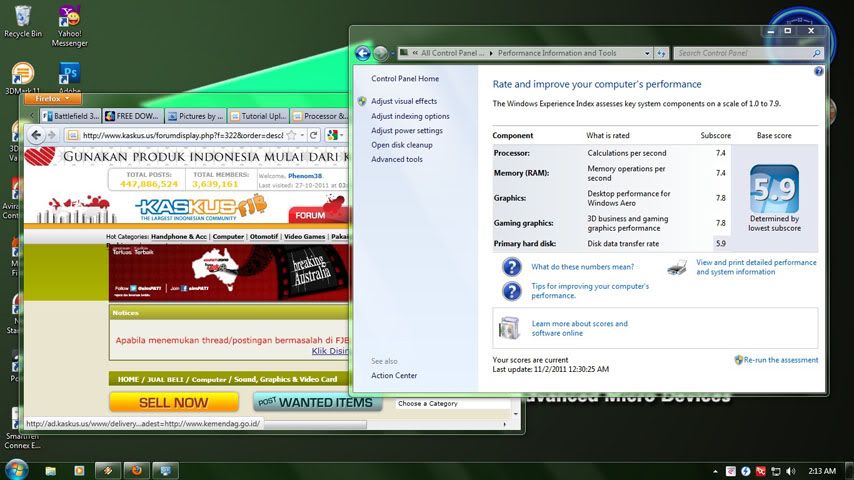Open the media player taskbar icon
The height and width of the screenshot is (480, 854).
[80, 470]
